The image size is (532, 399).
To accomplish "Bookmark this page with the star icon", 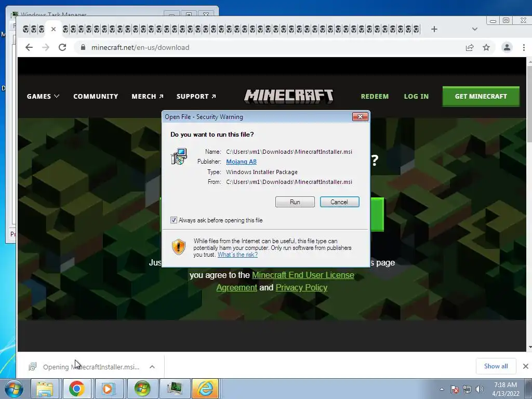I will pos(486,47).
